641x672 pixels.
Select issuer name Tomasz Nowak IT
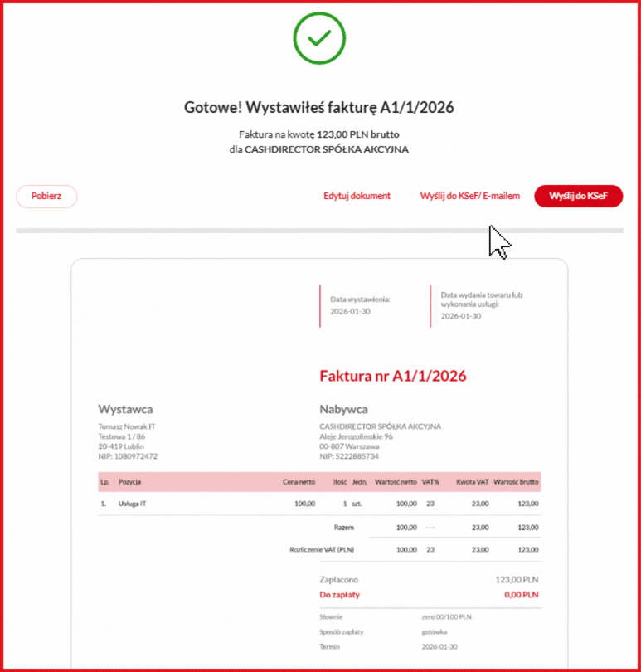127,426
